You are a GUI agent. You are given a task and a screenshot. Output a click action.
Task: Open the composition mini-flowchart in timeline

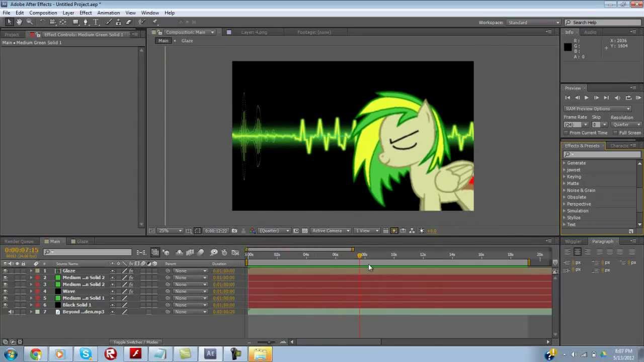click(141, 252)
